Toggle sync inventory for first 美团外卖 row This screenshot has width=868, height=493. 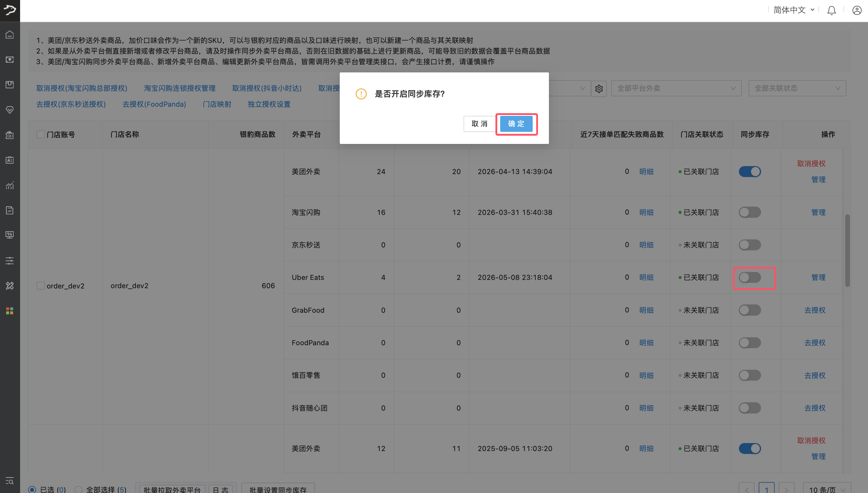pyautogui.click(x=750, y=172)
